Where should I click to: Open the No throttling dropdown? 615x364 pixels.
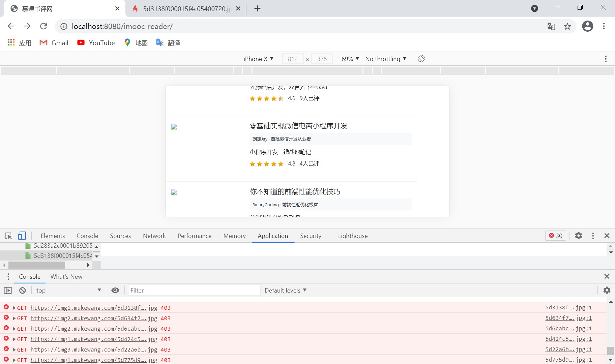[386, 59]
